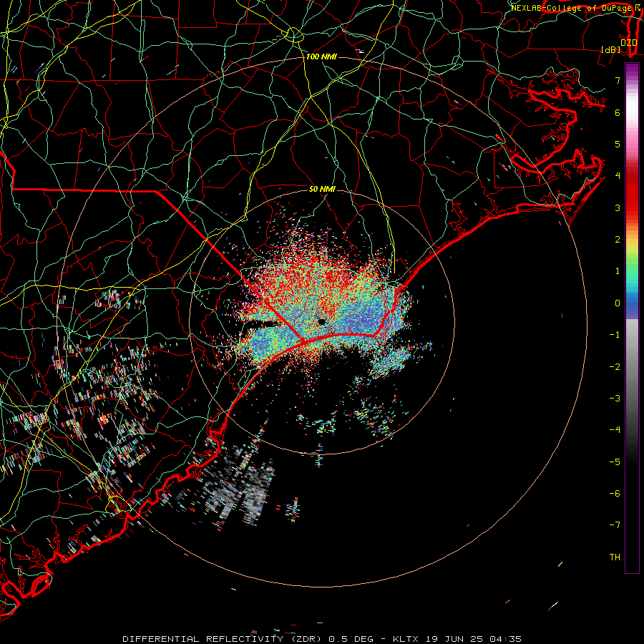
Task: Select the -6 value on color scale
Action: point(615,494)
